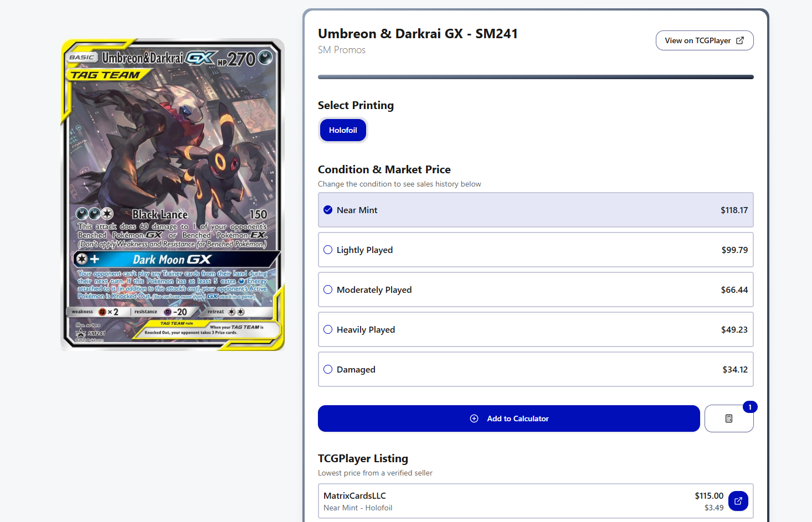Choose Lightly Played condition radio
The width and height of the screenshot is (812, 522).
tap(328, 250)
